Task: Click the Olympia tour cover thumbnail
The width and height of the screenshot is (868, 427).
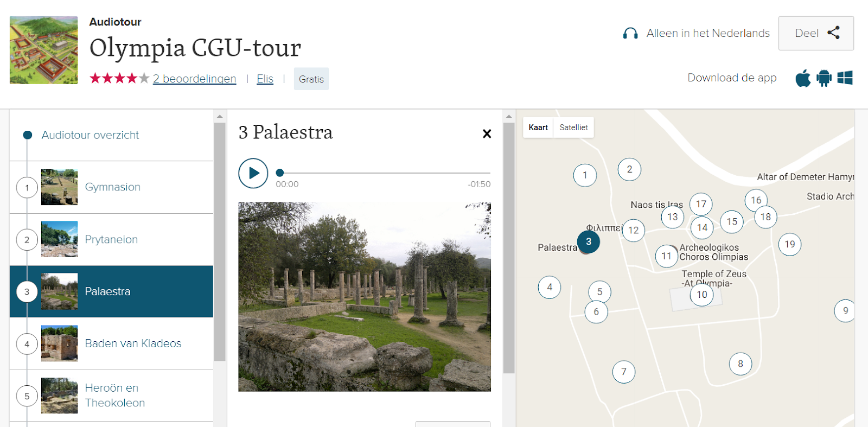Action: tap(43, 50)
